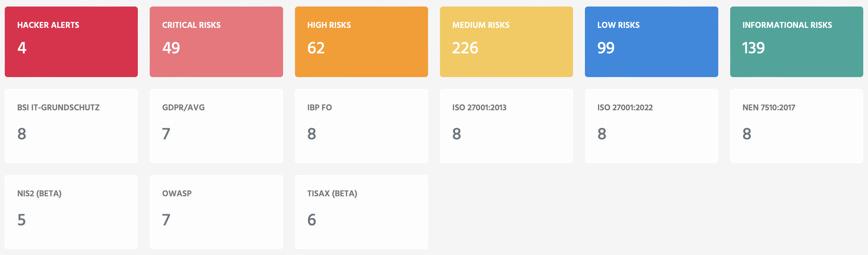Screen dimensions: 868x255
Task: Open the Hacker Alerts card
Action: [x=71, y=42]
